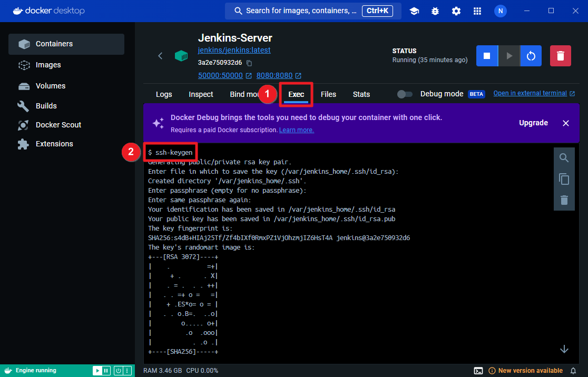Image resolution: width=588 pixels, height=377 pixels.
Task: Click the engine resume play button
Action: click(x=97, y=371)
